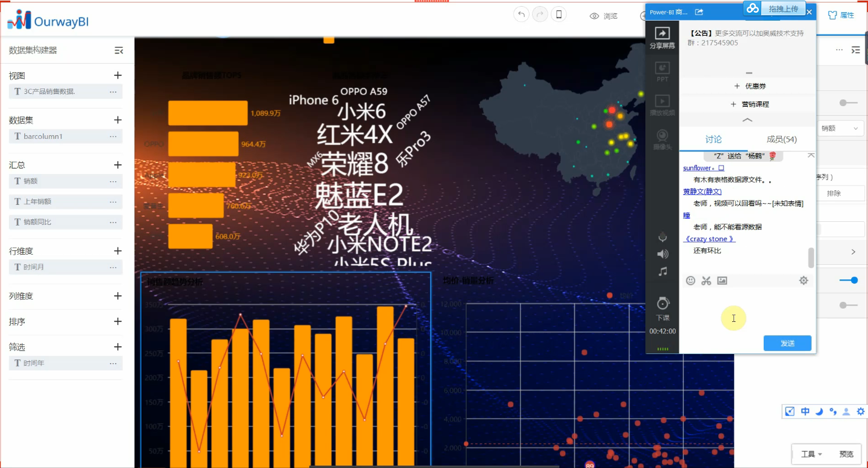Add a new 视图 item
Image resolution: width=868 pixels, height=468 pixels.
[118, 75]
